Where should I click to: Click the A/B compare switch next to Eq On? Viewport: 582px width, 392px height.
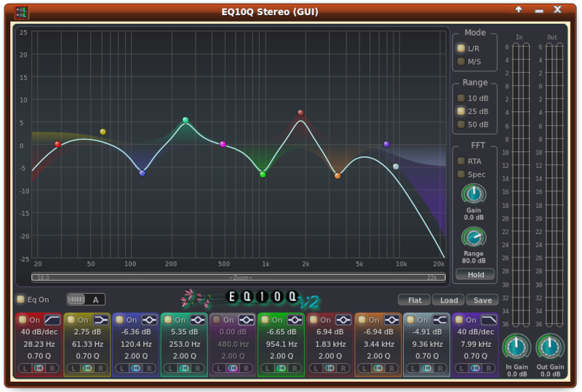(85, 299)
